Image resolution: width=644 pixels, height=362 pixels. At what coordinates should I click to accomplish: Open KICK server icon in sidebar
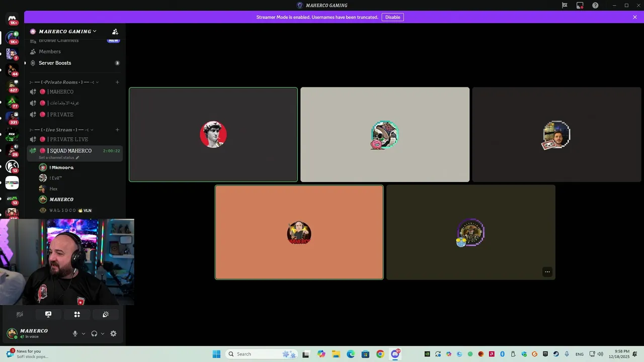point(12,134)
